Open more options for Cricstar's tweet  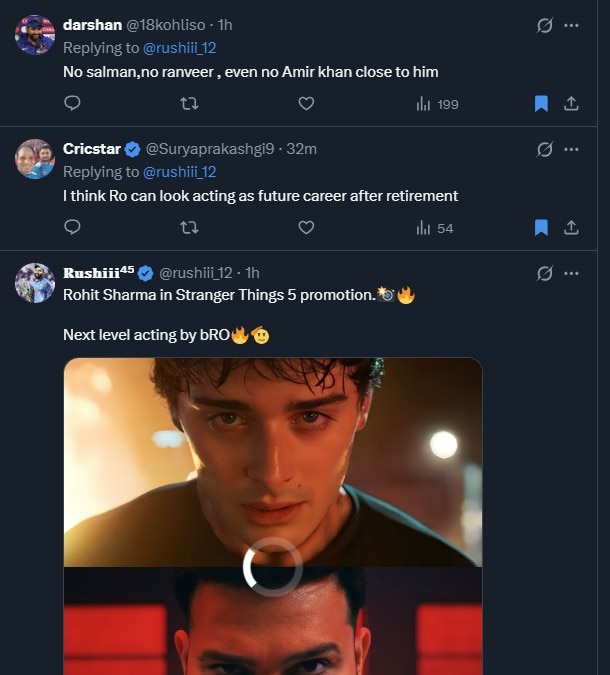point(571,149)
